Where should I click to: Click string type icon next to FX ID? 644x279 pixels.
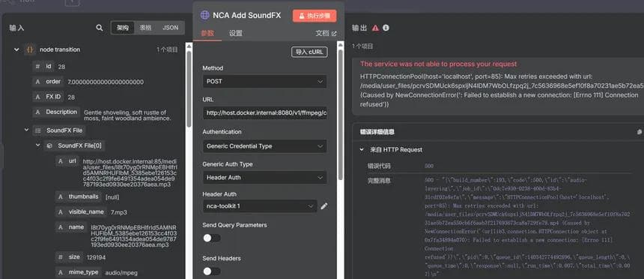coord(37,97)
